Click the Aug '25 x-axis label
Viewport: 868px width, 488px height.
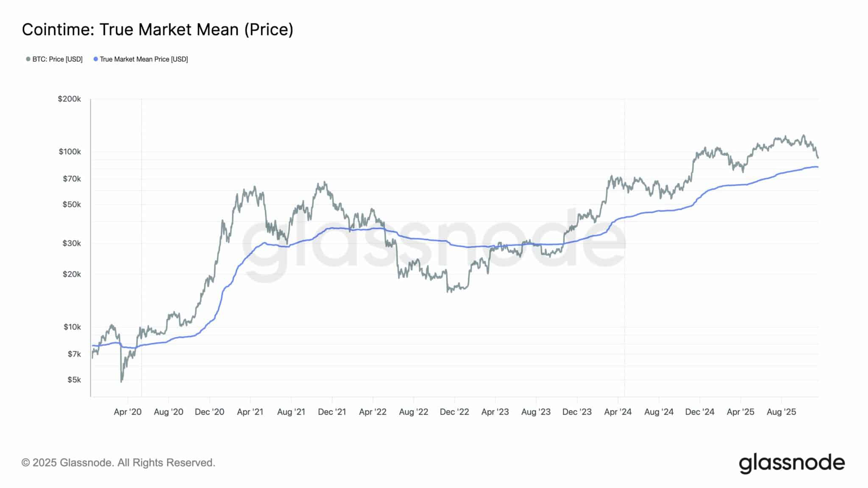coord(781,412)
